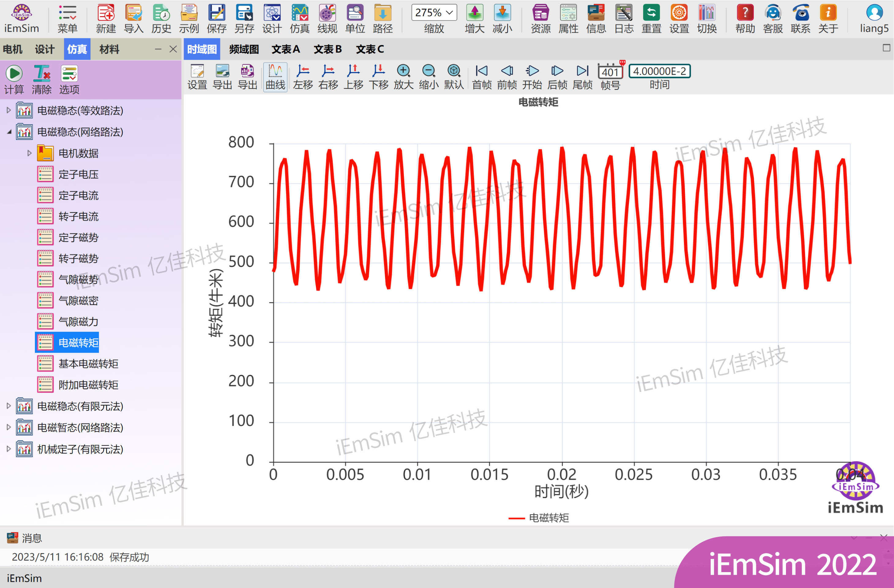
Task: Click the 帧号 frame number field 401
Action: pyautogui.click(x=610, y=72)
